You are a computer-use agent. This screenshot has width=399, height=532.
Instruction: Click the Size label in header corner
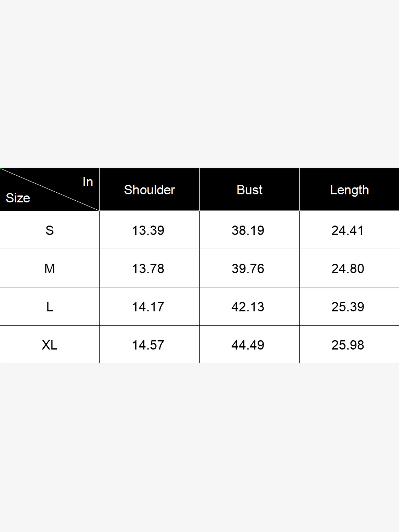(18, 198)
